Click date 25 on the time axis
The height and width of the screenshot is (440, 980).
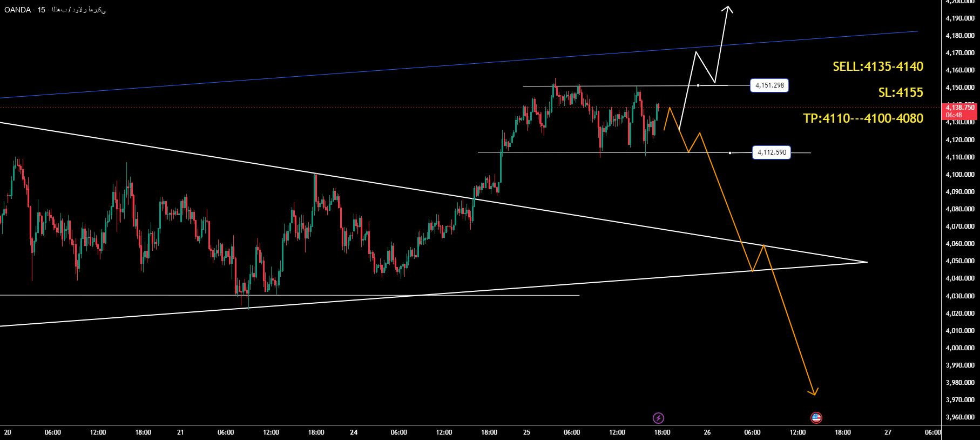coord(526,432)
